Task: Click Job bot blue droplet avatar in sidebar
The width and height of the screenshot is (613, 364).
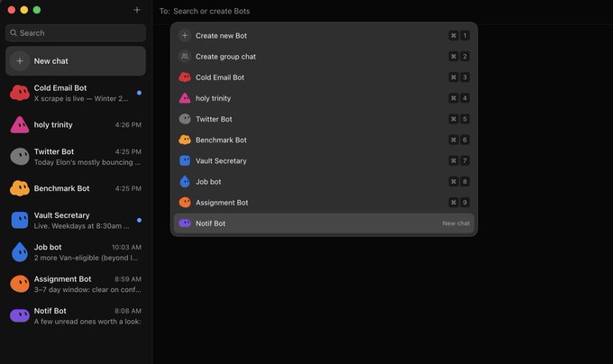Action: point(20,252)
